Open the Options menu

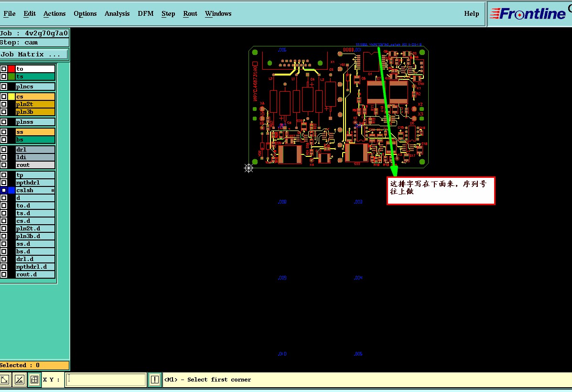pyautogui.click(x=85, y=13)
